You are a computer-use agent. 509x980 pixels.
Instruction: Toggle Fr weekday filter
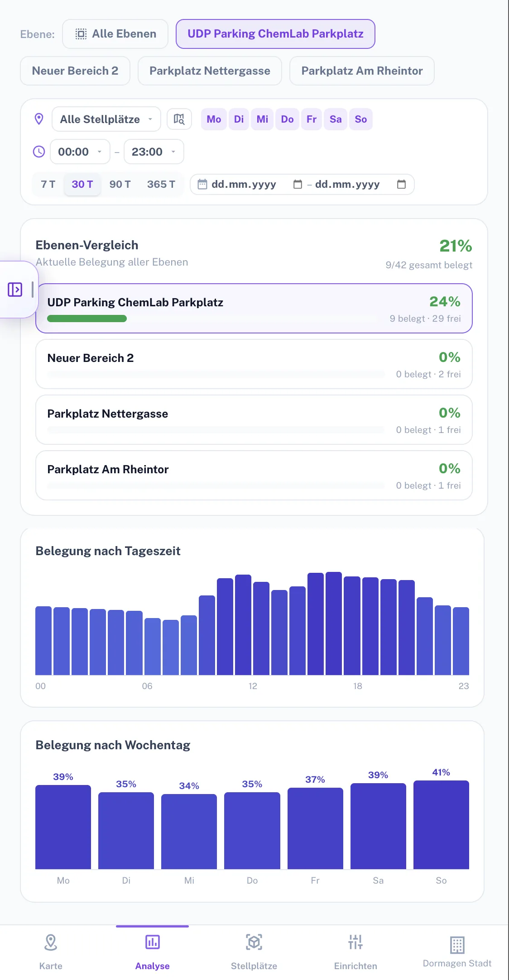pyautogui.click(x=312, y=119)
